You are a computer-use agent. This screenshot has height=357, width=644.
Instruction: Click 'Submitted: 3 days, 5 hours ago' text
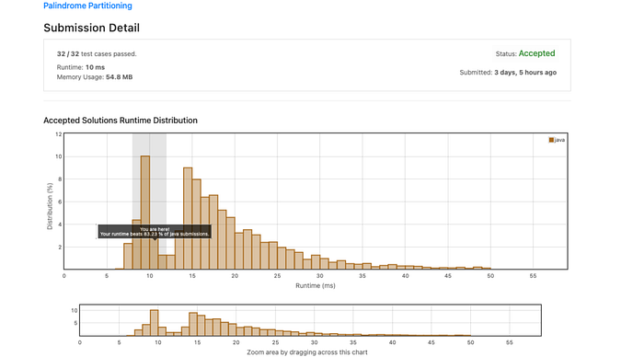pyautogui.click(x=508, y=73)
